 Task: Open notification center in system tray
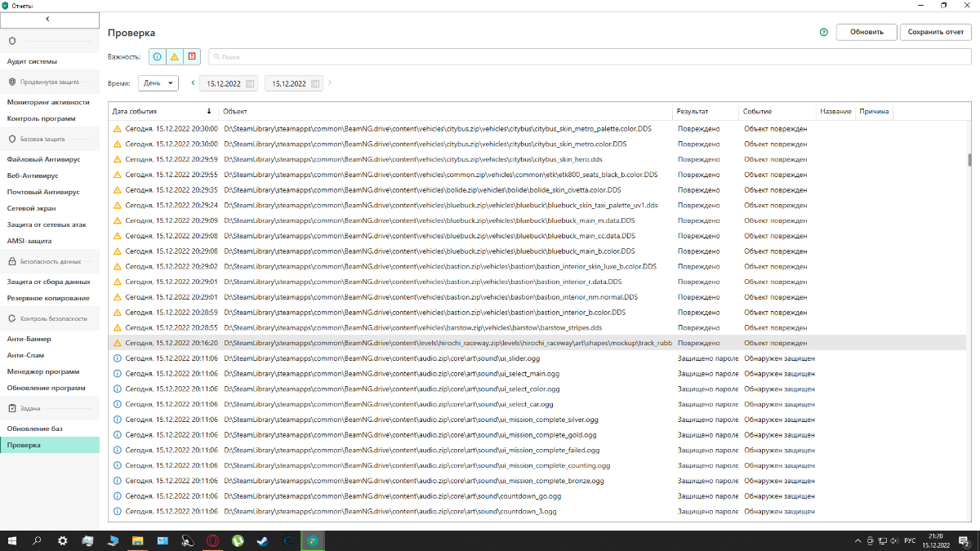pyautogui.click(x=965, y=540)
